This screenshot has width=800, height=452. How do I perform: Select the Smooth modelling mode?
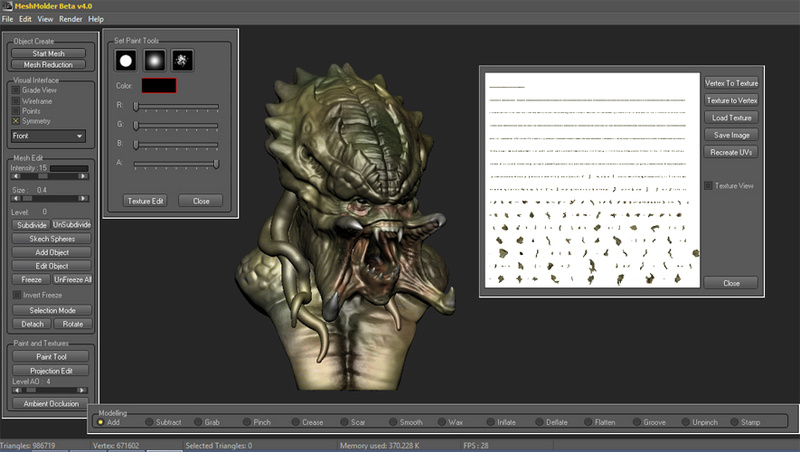[393, 422]
